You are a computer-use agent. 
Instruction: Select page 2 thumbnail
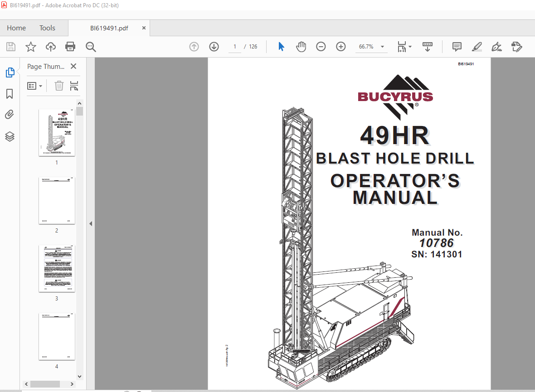pos(57,201)
